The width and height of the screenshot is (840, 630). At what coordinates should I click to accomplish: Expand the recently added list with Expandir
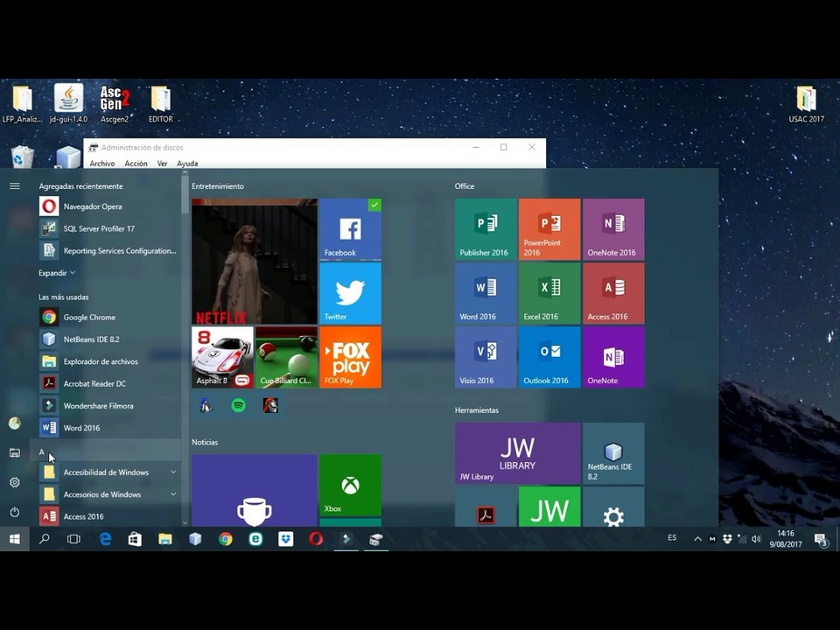pos(57,273)
